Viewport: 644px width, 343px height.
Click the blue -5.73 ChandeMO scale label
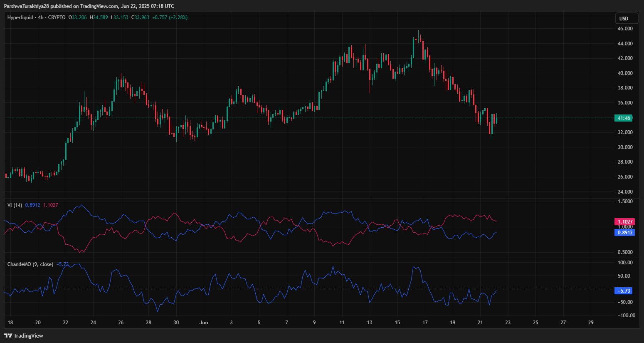[624, 291]
